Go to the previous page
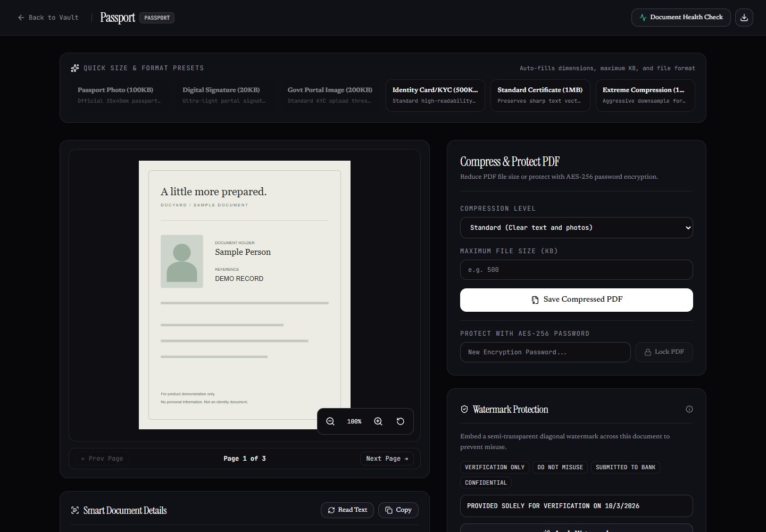 tap(102, 459)
